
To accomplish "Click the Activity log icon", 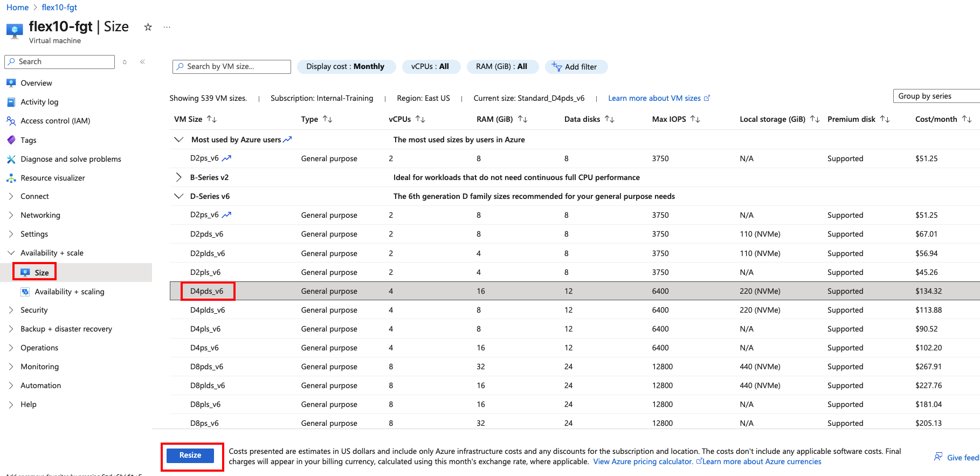I will pyautogui.click(x=11, y=102).
